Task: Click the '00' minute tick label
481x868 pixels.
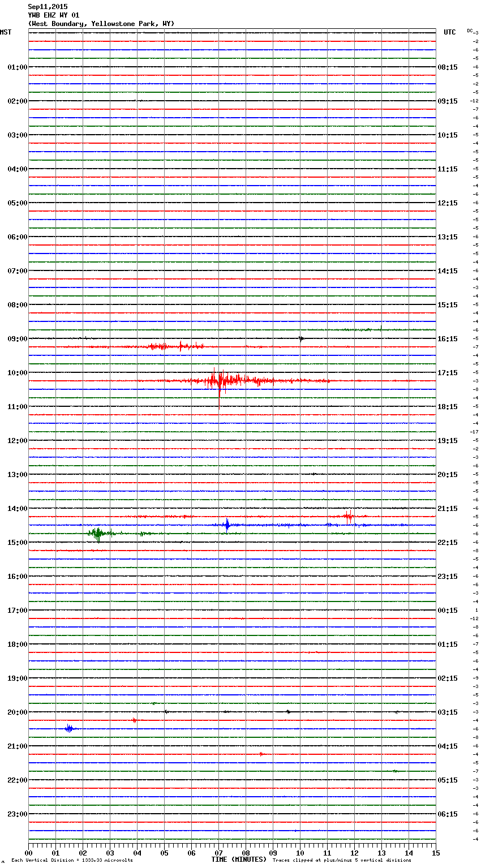Action: pyautogui.click(x=28, y=853)
